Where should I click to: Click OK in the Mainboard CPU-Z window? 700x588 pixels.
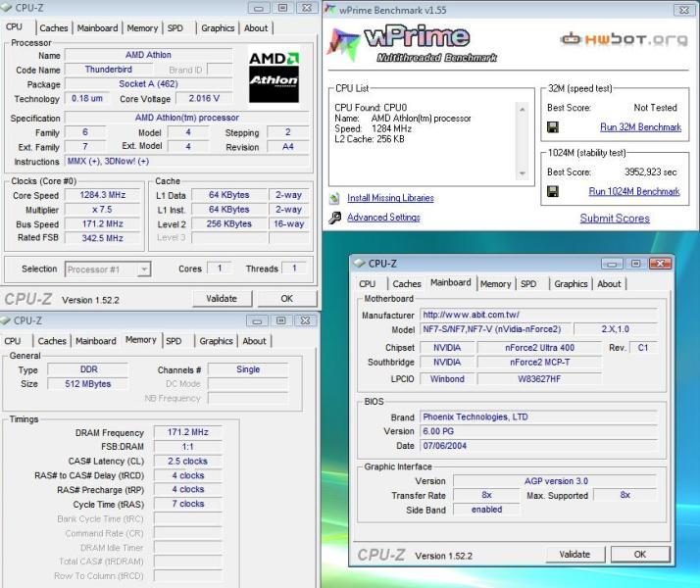(x=640, y=554)
